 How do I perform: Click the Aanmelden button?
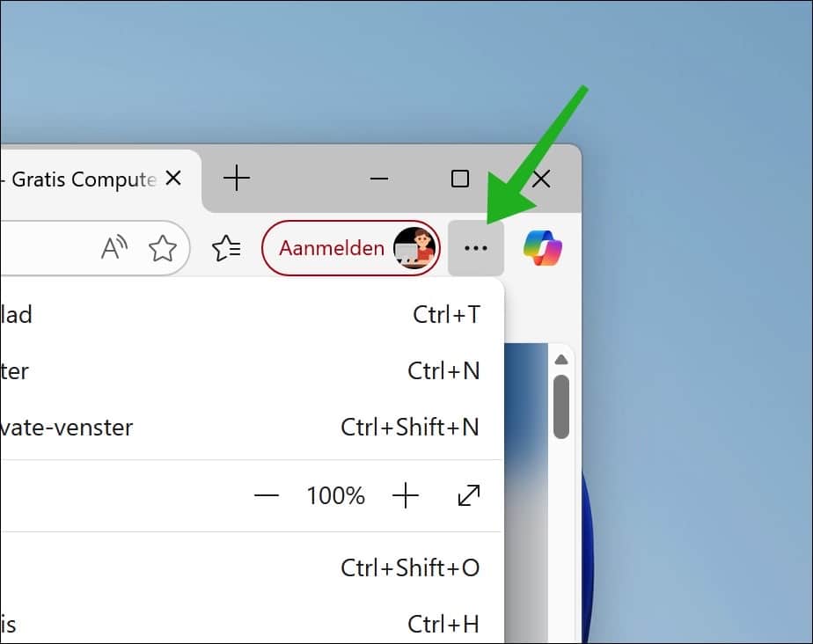pos(333,248)
